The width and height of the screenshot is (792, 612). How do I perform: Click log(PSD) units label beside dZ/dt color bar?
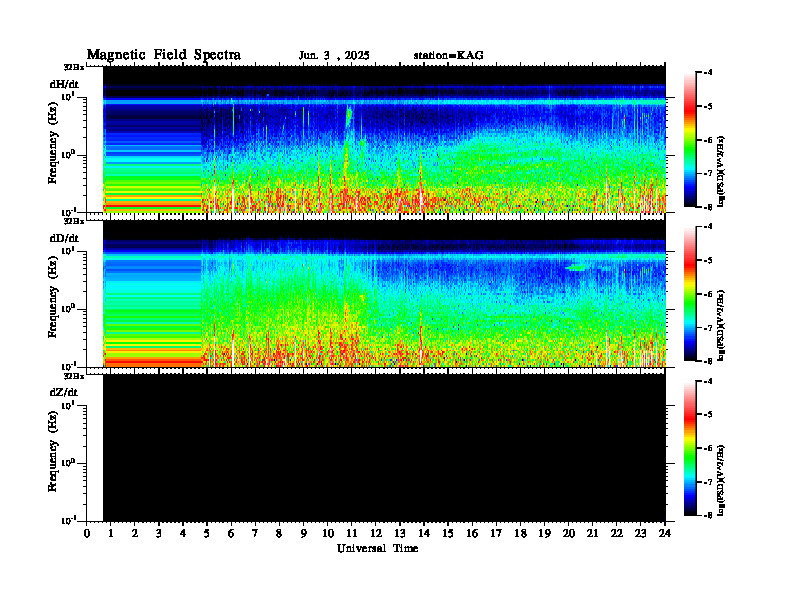[722, 480]
